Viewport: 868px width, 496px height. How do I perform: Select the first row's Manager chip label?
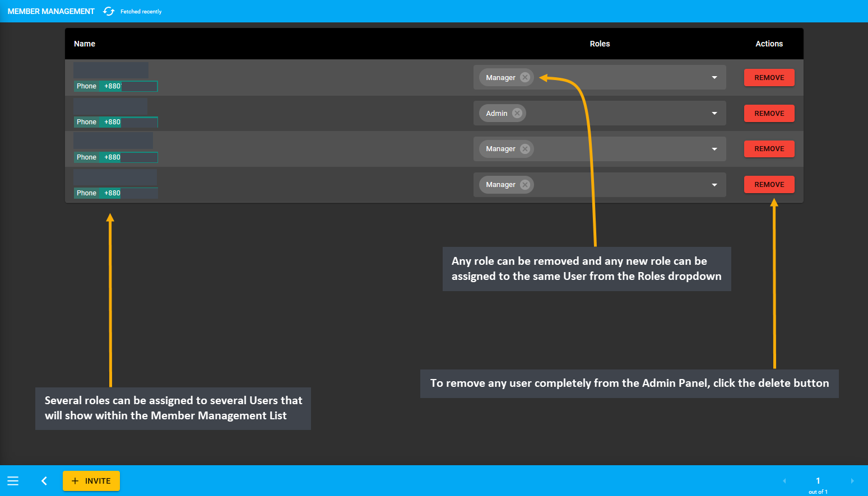(x=500, y=78)
